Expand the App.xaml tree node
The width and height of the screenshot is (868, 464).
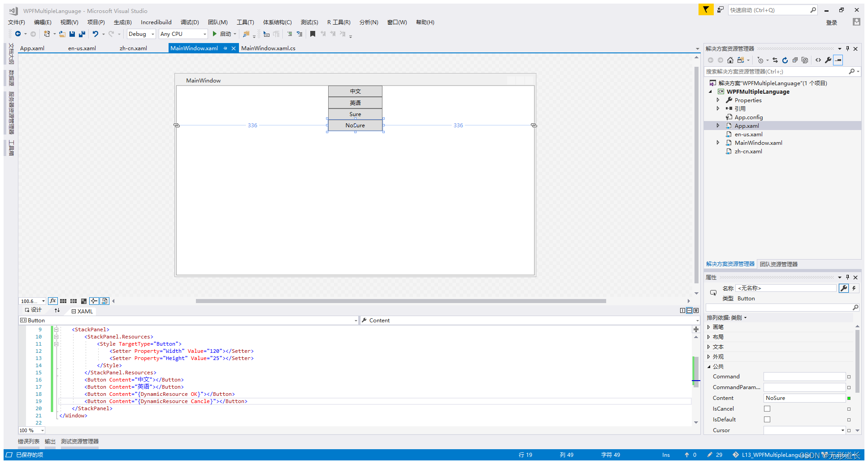coord(718,126)
